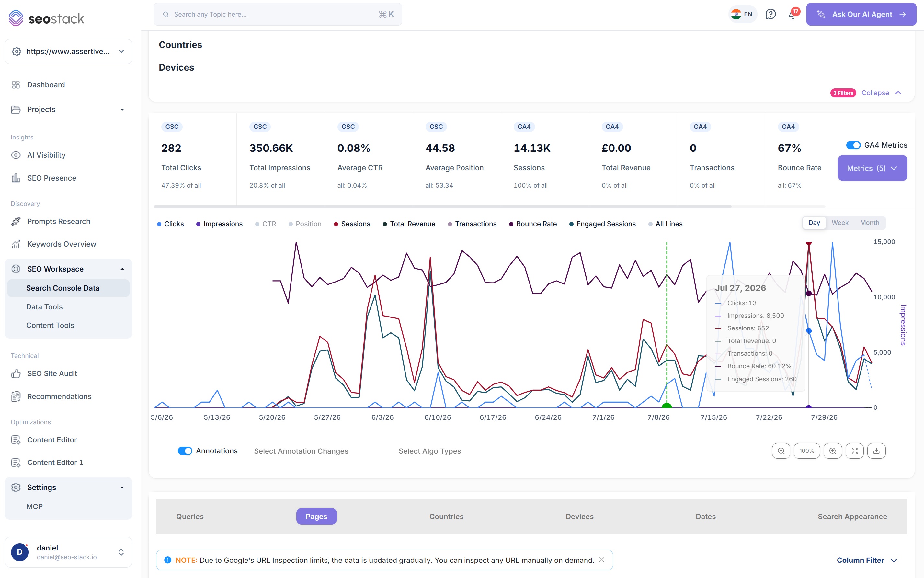The height and width of the screenshot is (578, 924).
Task: Open the Metrics (5) dropdown
Action: pos(873,168)
